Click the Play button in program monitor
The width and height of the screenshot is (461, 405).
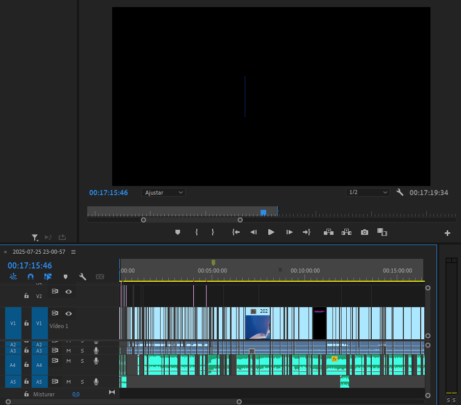coord(271,232)
